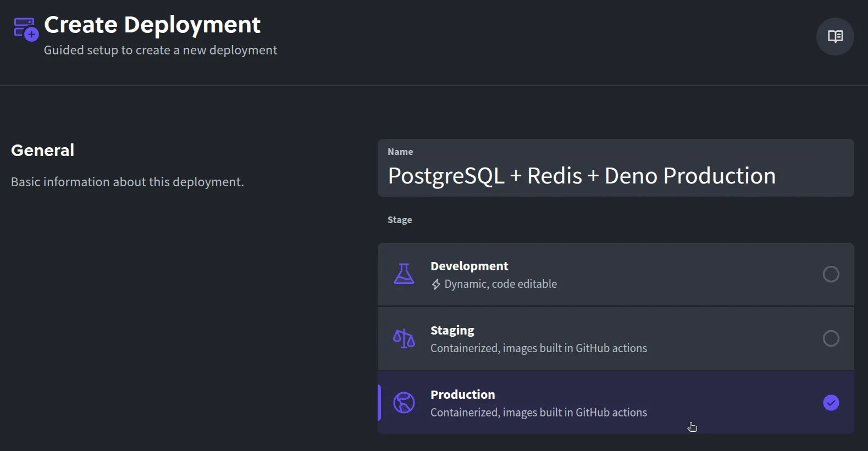
Task: Click the Development stage title
Action: click(x=469, y=266)
